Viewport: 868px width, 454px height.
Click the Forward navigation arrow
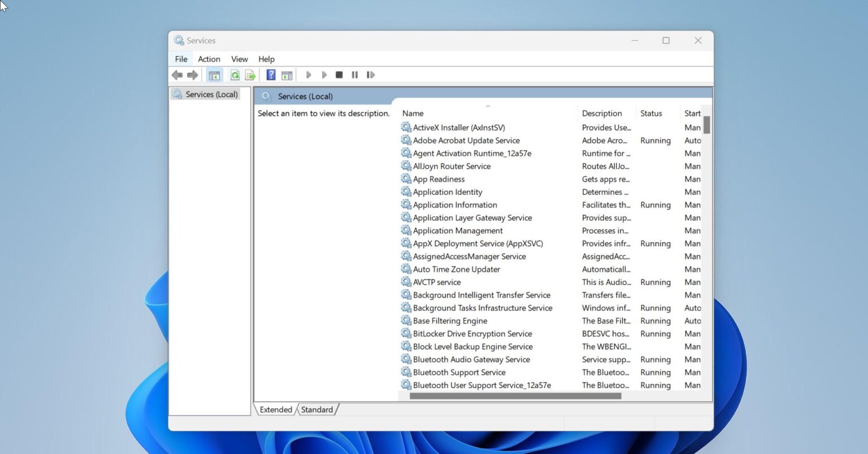click(x=192, y=75)
